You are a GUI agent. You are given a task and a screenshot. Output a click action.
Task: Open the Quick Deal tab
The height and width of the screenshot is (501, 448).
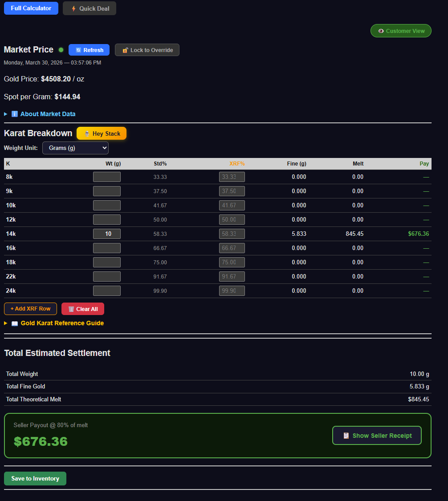point(89,8)
